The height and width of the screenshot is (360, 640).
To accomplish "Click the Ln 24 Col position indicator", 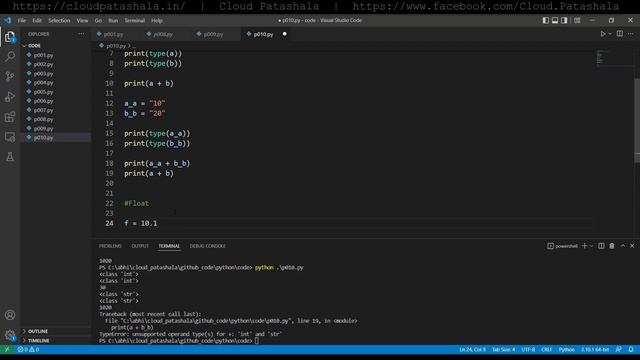I will pos(472,349).
